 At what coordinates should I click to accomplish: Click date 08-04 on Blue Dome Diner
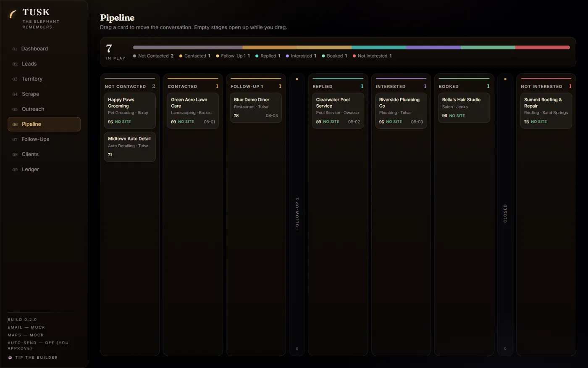click(x=272, y=116)
